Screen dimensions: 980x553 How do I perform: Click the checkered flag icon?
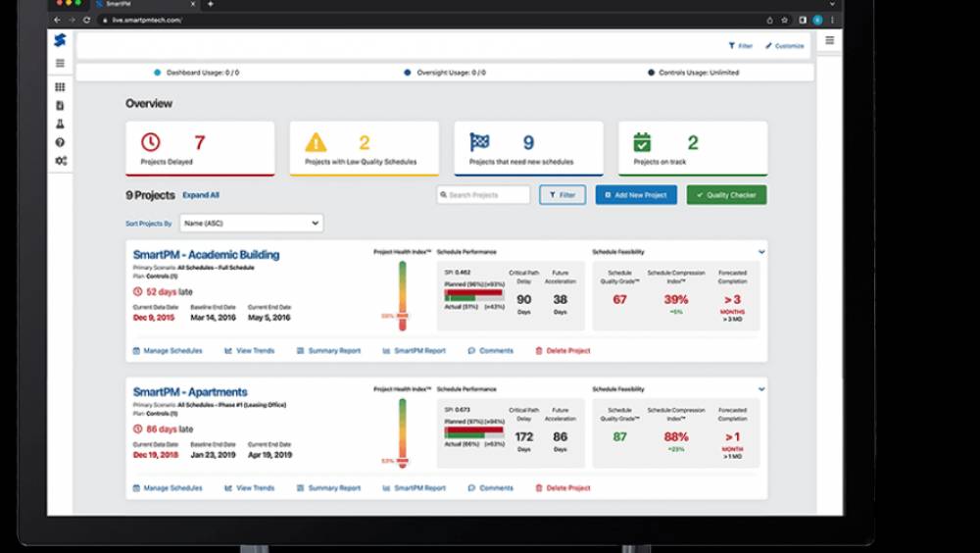[479, 142]
